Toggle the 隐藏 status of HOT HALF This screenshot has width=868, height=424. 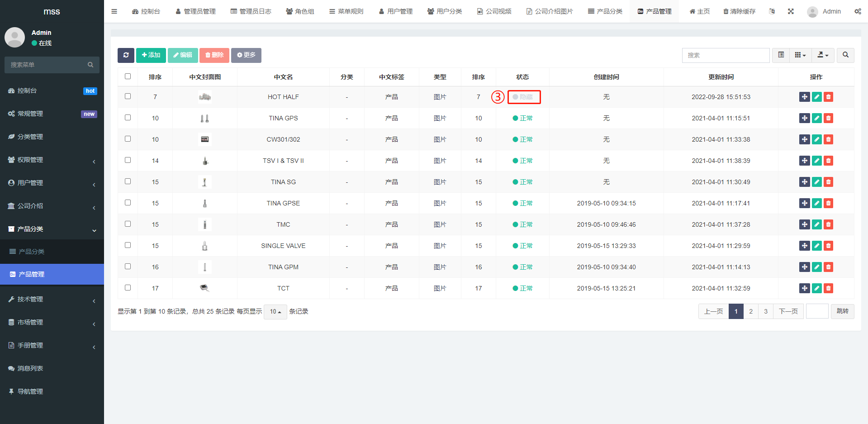click(x=523, y=97)
